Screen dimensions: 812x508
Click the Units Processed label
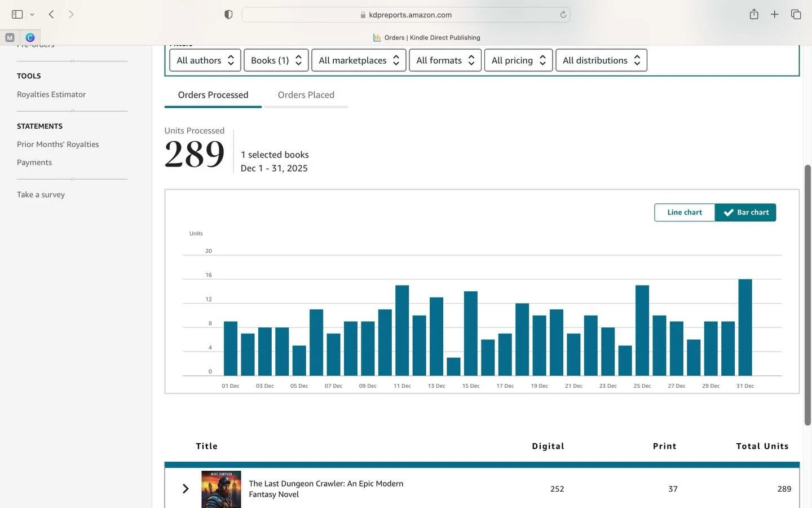[195, 130]
